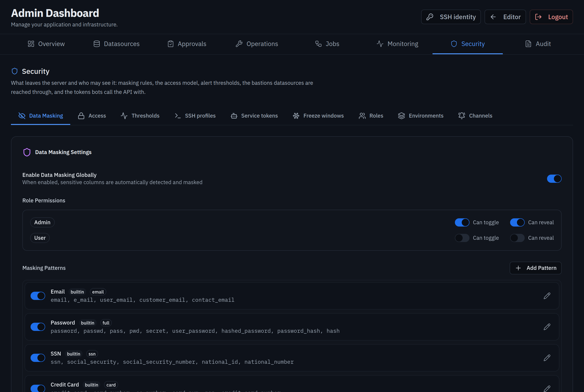584x392 pixels.
Task: Click the shield icon beside Security heading
Action: (15, 71)
